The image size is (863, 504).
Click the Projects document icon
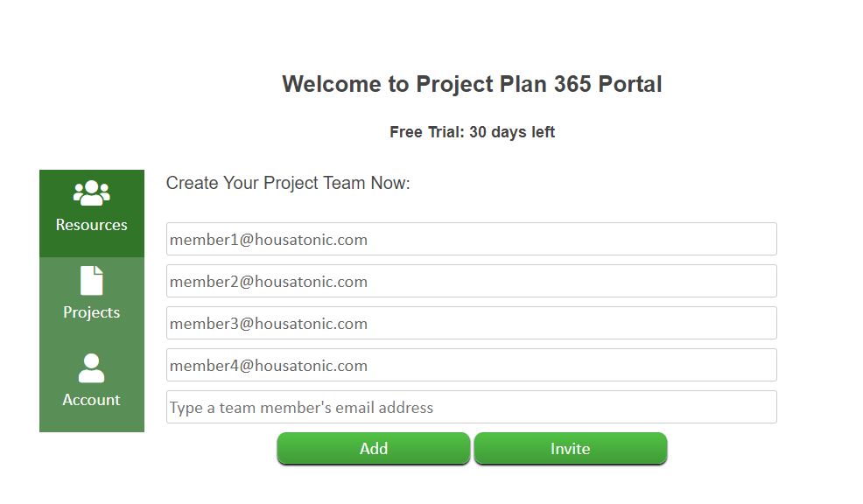pyautogui.click(x=91, y=281)
